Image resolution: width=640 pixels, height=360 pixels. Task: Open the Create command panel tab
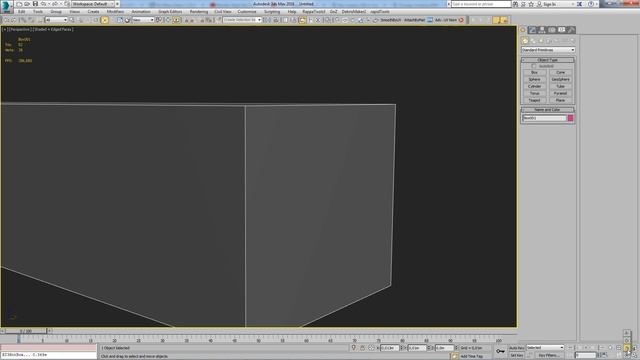click(x=523, y=30)
